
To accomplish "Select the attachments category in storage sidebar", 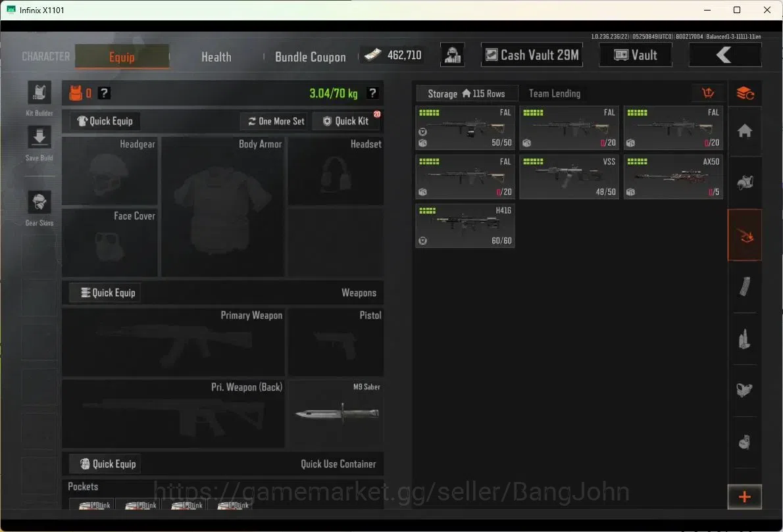I will tap(745, 391).
